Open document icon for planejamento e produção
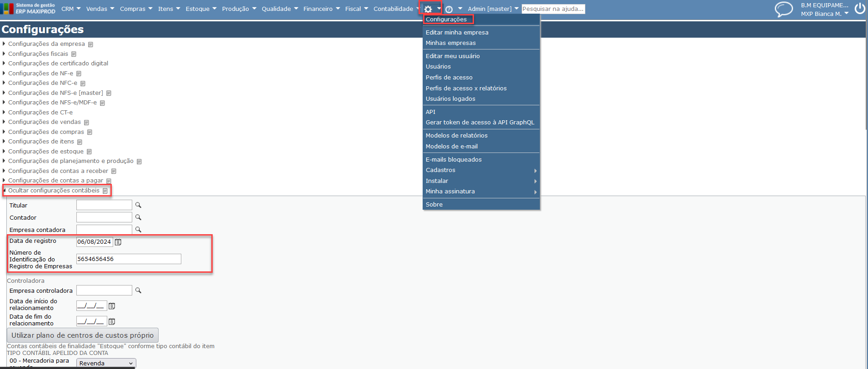The width and height of the screenshot is (868, 369). (x=139, y=162)
